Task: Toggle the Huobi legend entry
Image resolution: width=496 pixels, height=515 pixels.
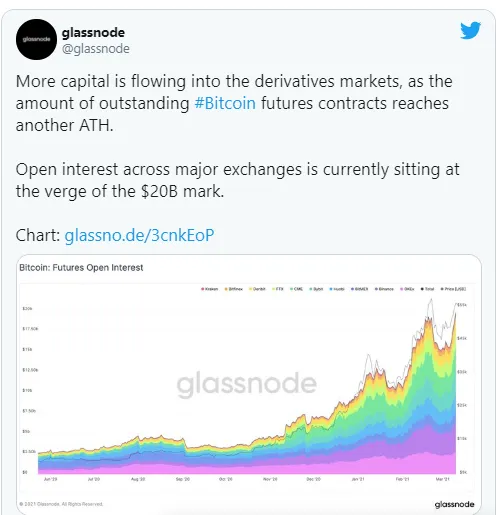Action: pos(337,289)
